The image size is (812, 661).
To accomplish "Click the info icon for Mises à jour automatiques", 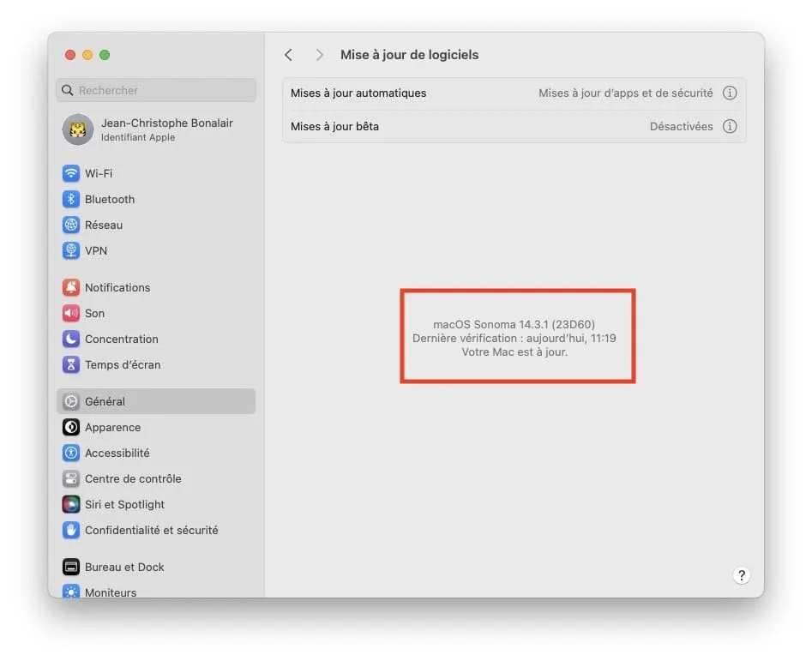I will 730,93.
